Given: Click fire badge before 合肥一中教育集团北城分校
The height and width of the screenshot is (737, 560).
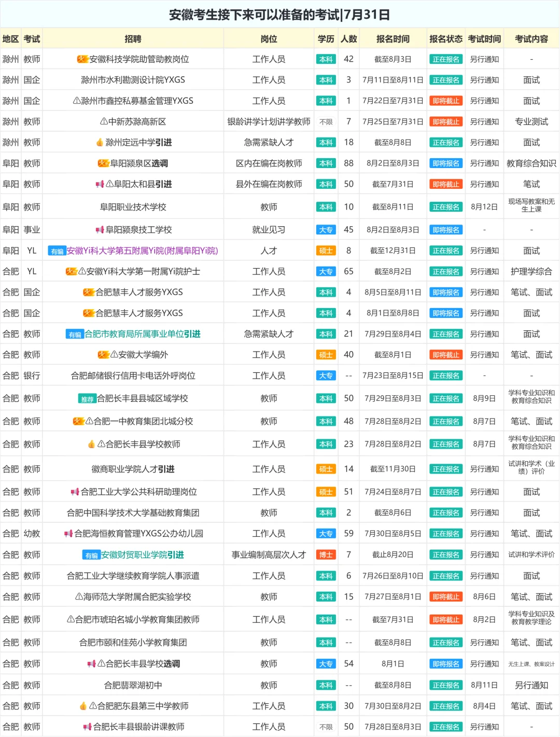Looking at the screenshot, I should pyautogui.click(x=78, y=421).
